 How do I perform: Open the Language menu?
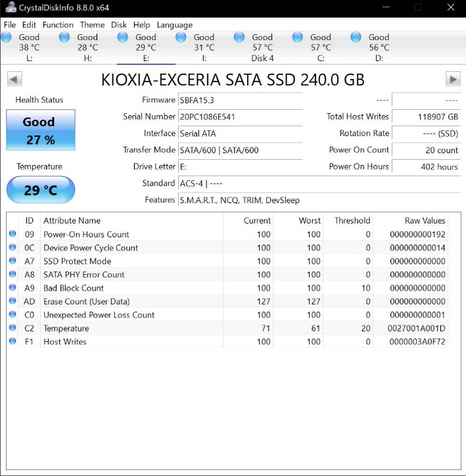click(175, 25)
